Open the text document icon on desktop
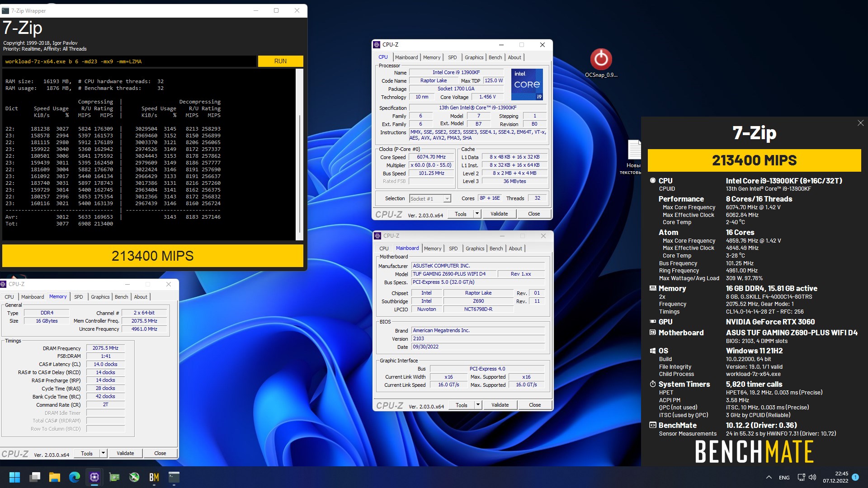Image resolution: width=868 pixels, height=488 pixels. tap(633, 157)
